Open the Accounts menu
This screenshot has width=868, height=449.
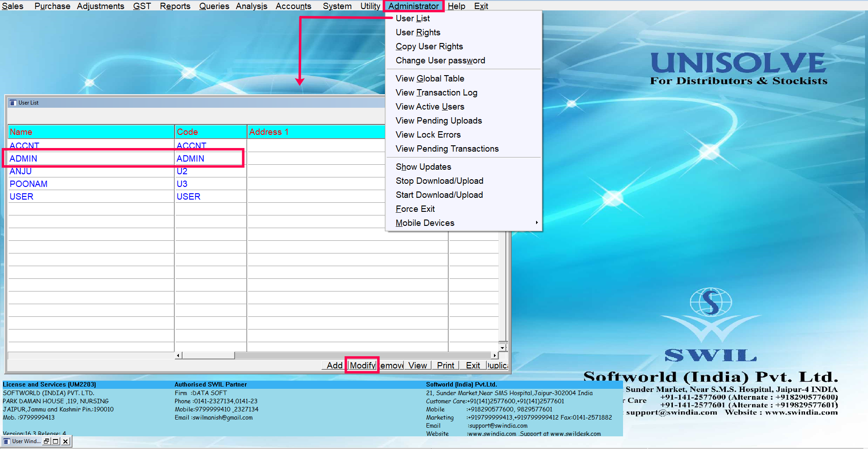293,6
